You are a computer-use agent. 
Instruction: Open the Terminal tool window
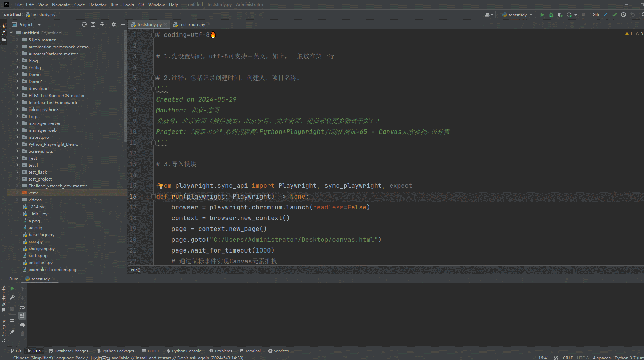250,351
